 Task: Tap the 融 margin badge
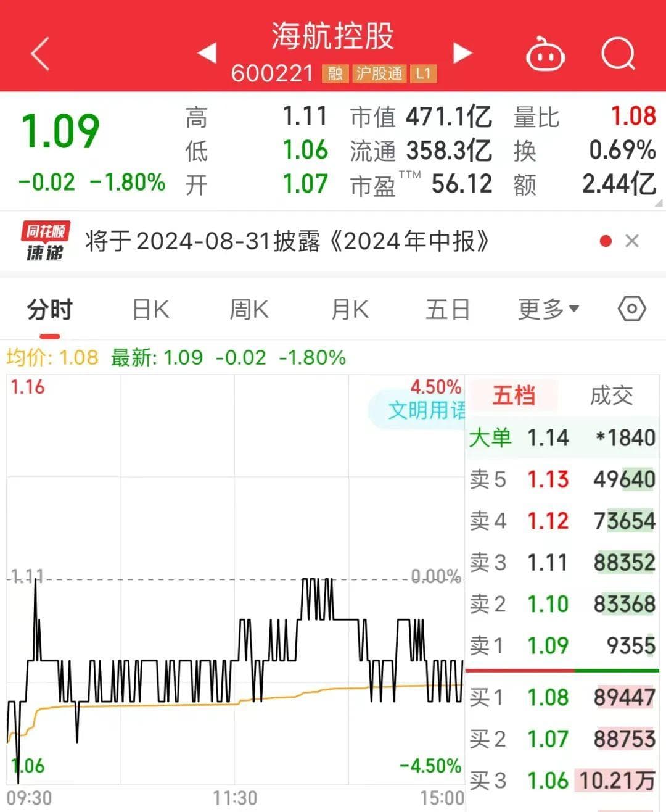pos(335,73)
